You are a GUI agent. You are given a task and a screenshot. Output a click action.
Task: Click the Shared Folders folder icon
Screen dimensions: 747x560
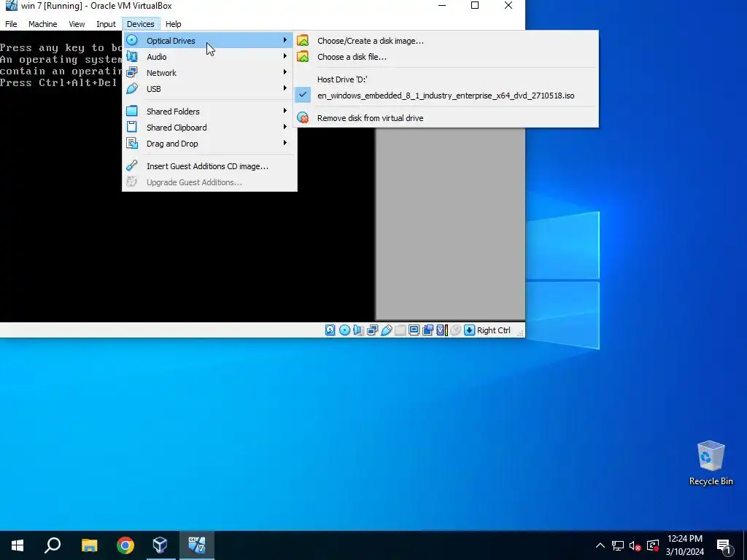point(132,111)
